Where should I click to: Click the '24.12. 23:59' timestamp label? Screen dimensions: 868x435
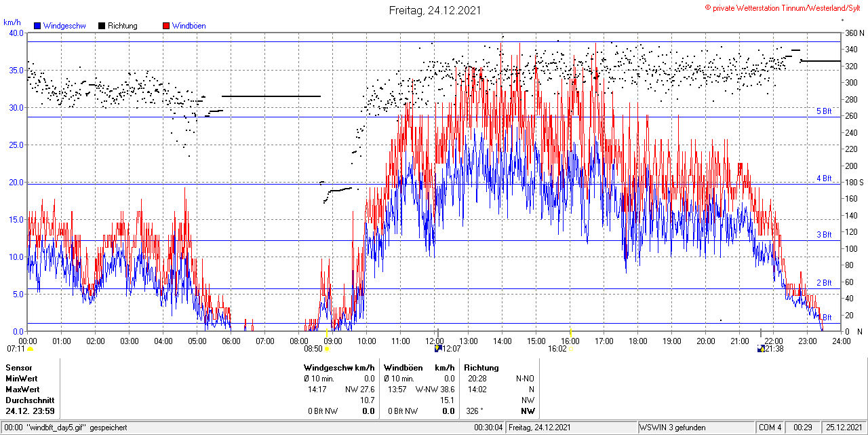[x=31, y=411]
